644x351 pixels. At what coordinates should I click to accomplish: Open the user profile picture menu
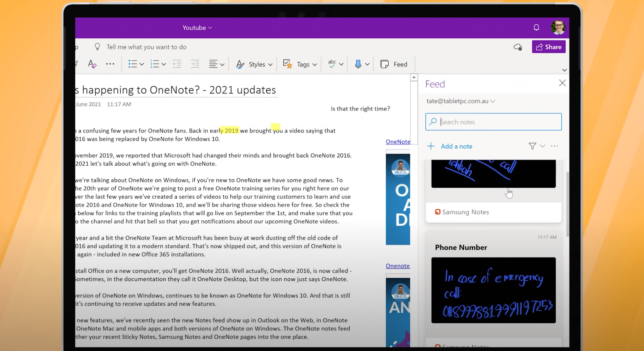pyautogui.click(x=558, y=27)
